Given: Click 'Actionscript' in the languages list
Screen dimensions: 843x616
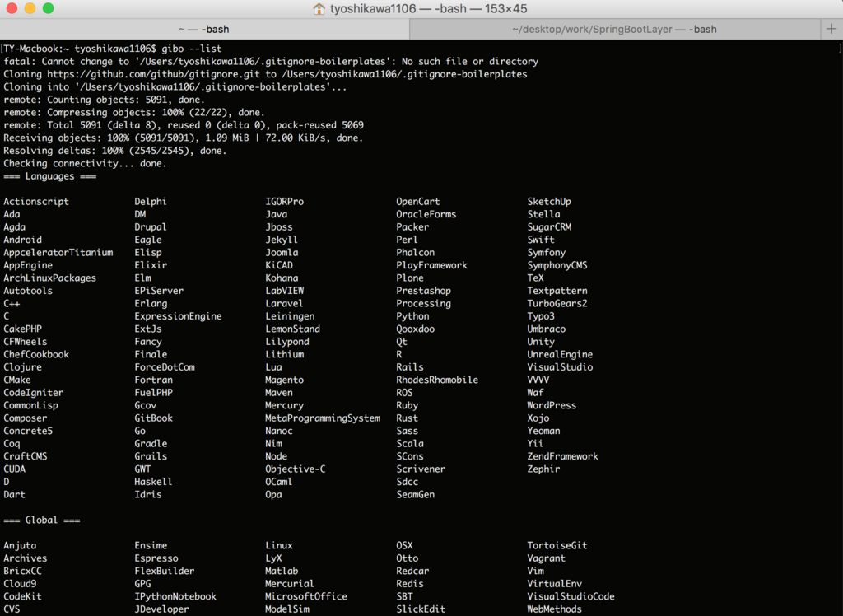Looking at the screenshot, I should (x=36, y=202).
